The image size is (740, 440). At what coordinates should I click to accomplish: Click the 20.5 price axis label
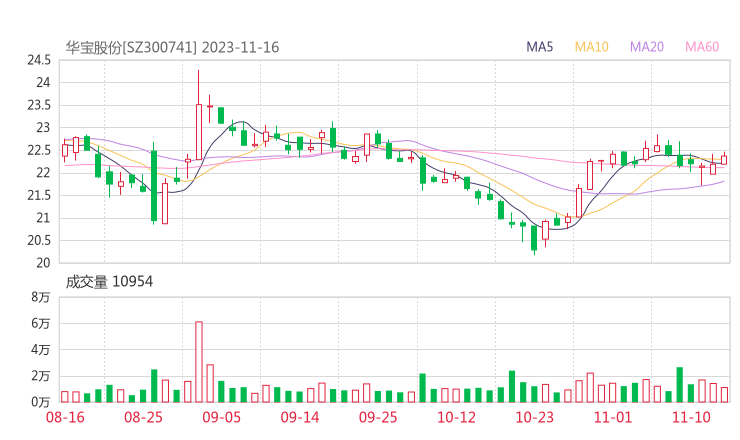39,241
